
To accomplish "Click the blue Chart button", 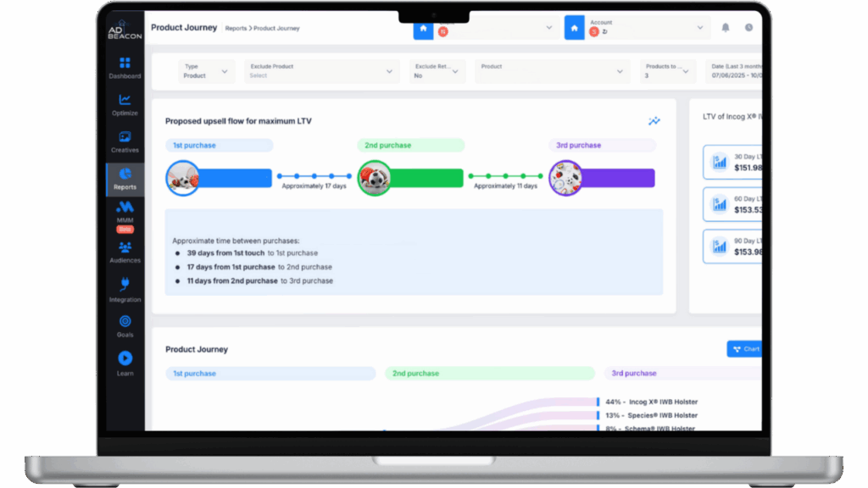I will 745,349.
